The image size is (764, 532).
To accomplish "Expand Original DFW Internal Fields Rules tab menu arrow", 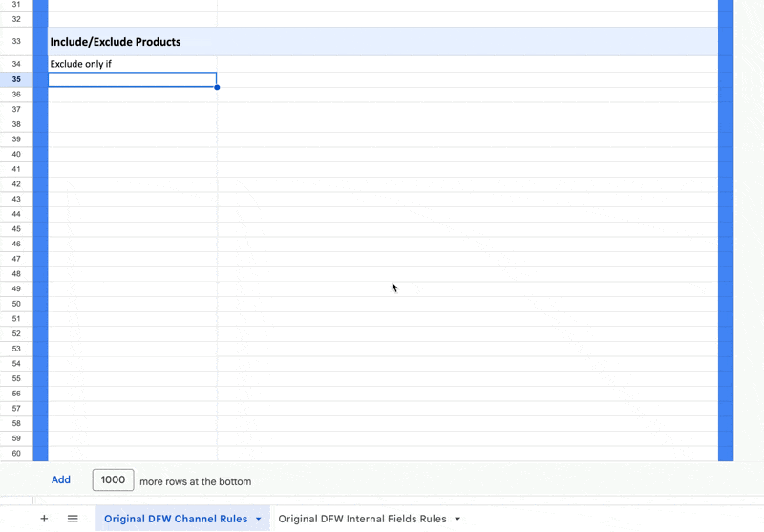I will click(x=457, y=519).
